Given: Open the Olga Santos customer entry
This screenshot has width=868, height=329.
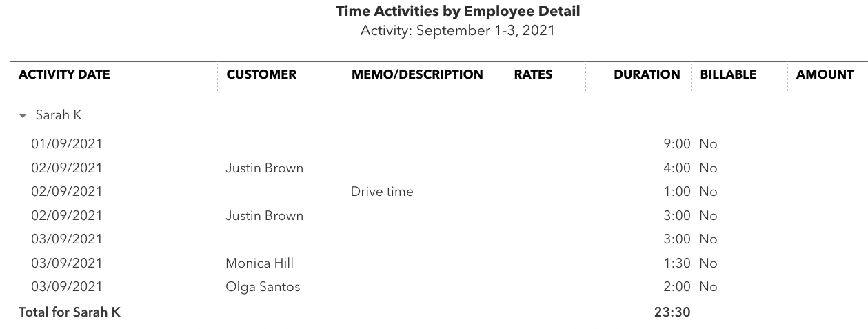Looking at the screenshot, I should click(263, 286).
